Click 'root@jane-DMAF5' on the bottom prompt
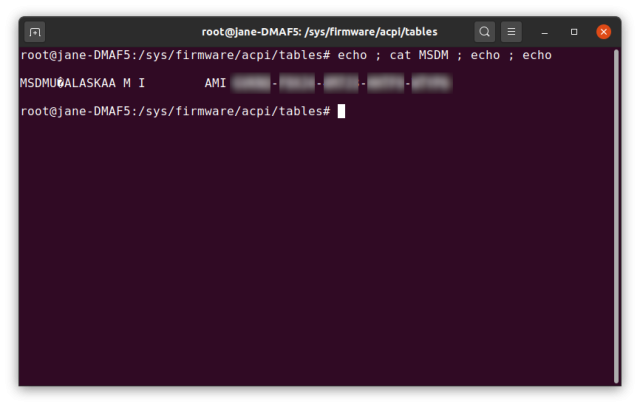640x407 pixels. coord(76,111)
